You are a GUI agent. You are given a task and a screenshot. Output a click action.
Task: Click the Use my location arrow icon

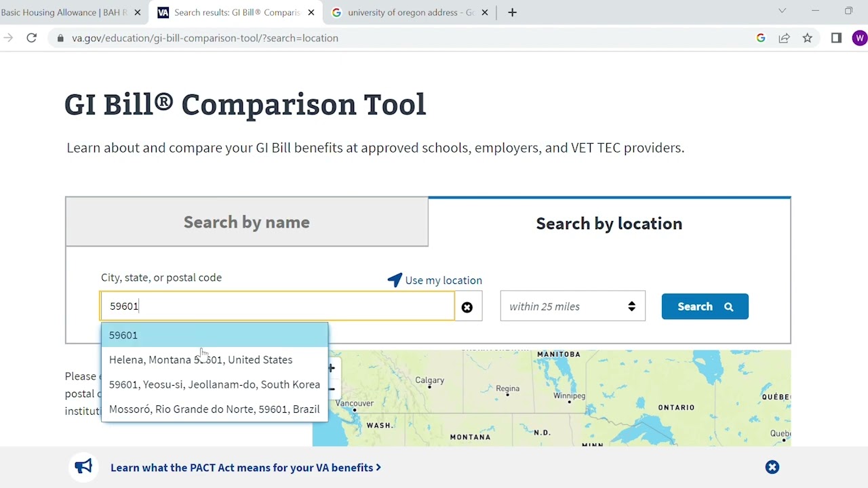pos(395,280)
